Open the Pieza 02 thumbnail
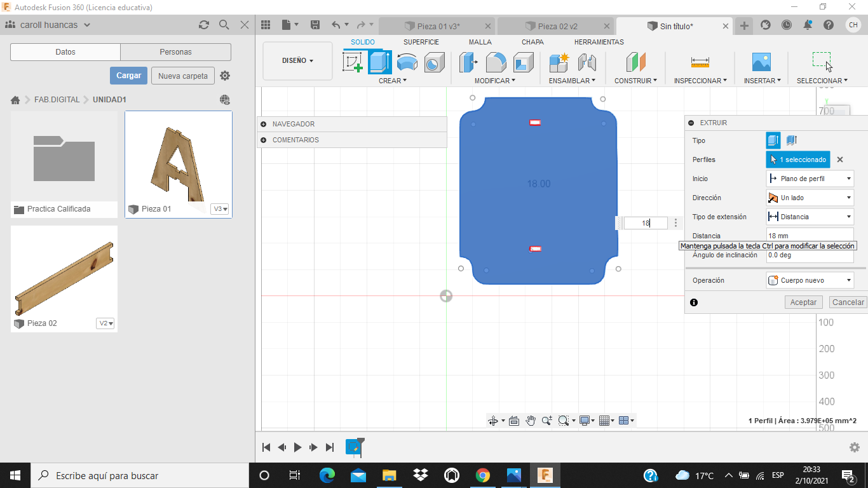Image resolution: width=868 pixels, height=488 pixels. coord(64,271)
